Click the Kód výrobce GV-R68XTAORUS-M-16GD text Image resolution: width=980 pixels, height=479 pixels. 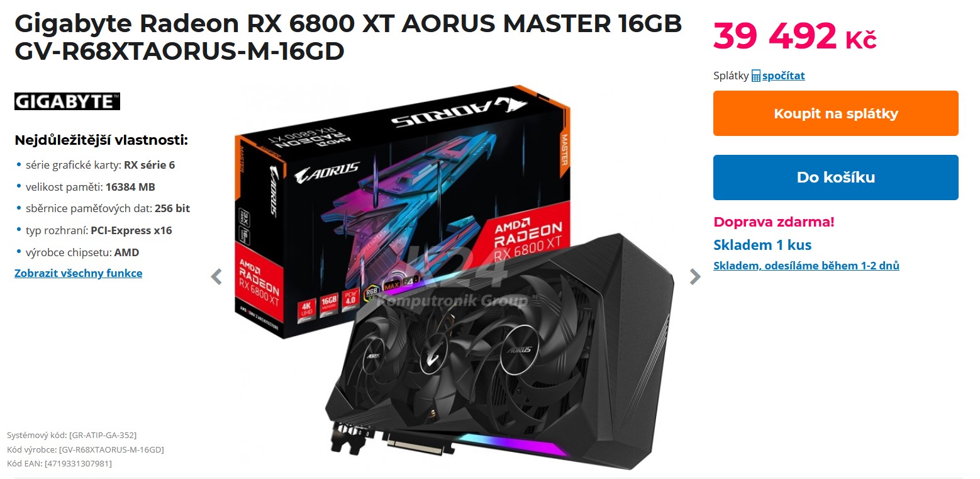(x=86, y=449)
